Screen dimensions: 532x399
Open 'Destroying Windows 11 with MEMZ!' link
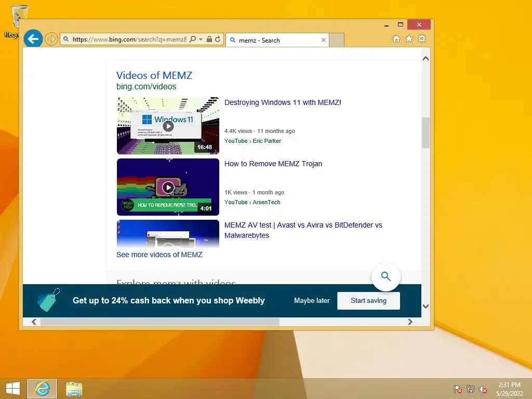283,102
